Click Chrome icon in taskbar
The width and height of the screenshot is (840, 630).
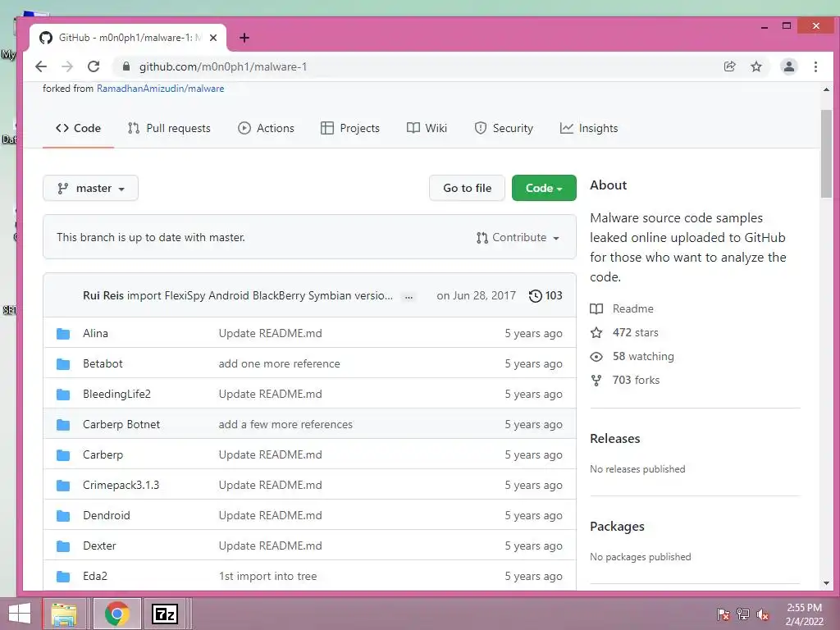117,614
